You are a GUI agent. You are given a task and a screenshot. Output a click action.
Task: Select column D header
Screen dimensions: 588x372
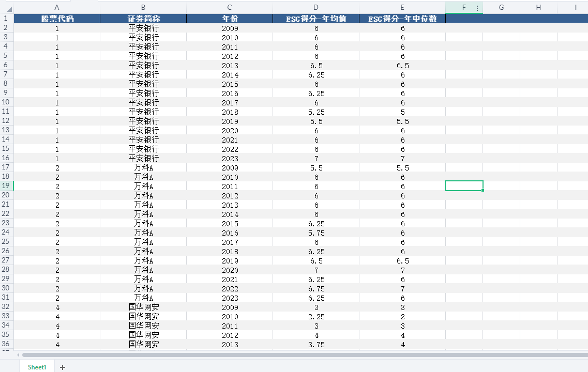[x=316, y=8]
